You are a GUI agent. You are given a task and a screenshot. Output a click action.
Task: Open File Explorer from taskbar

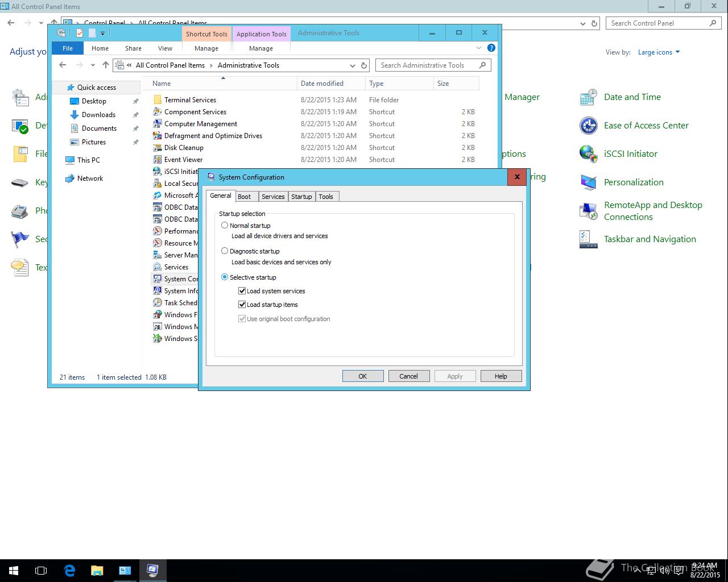(97, 570)
